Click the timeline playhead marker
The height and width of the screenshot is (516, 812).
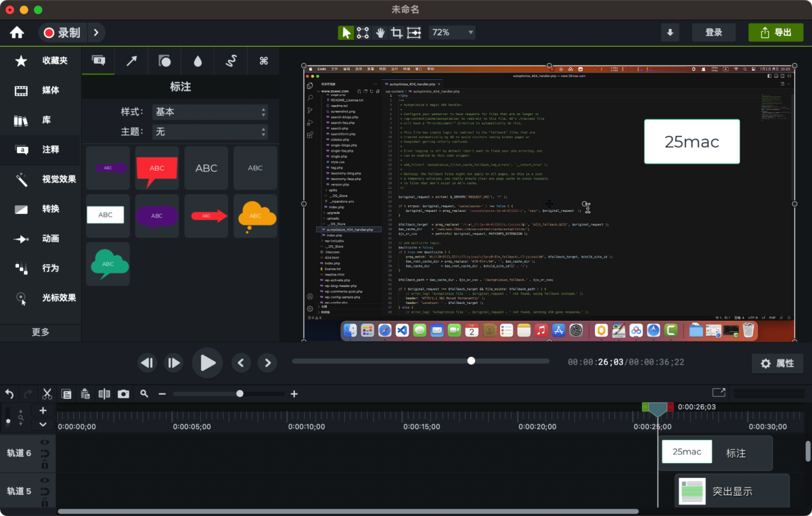(657, 408)
